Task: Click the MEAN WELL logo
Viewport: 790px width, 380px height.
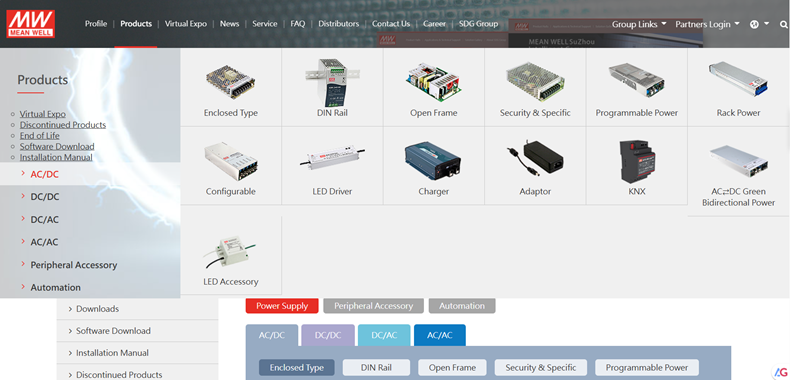Action: click(30, 24)
